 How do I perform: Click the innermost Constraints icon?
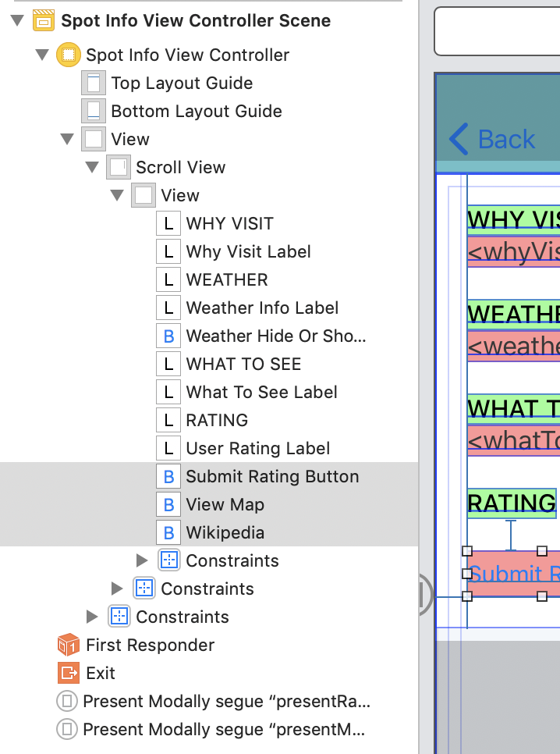169,560
